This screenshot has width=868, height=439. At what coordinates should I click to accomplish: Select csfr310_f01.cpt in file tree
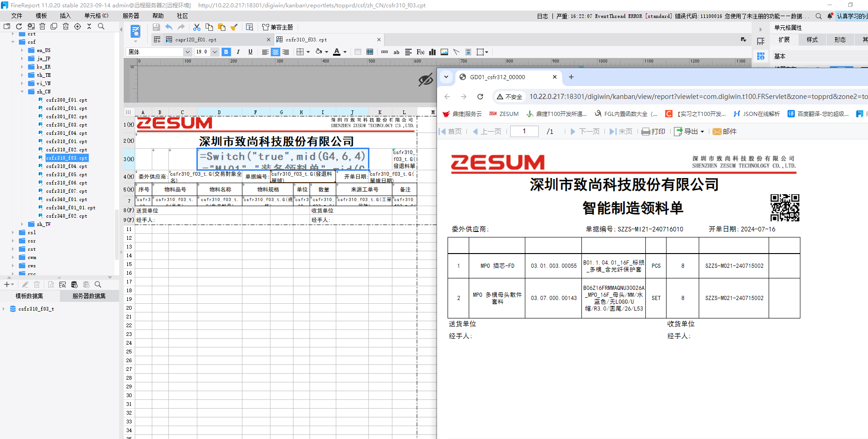pyautogui.click(x=67, y=141)
